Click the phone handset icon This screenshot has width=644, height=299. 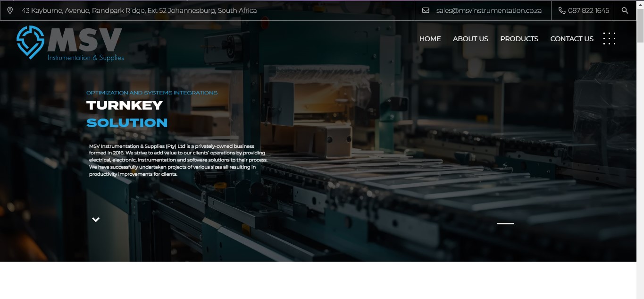[x=561, y=10]
